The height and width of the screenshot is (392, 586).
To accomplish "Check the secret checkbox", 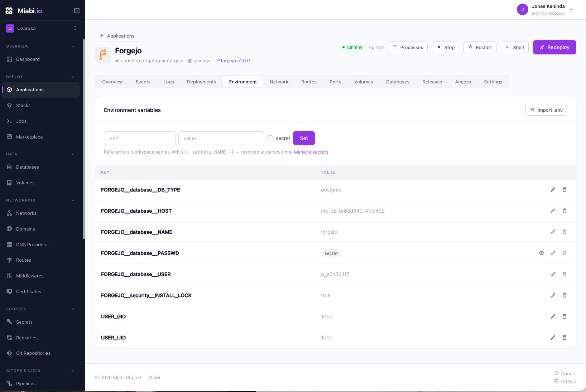I will coord(270,138).
